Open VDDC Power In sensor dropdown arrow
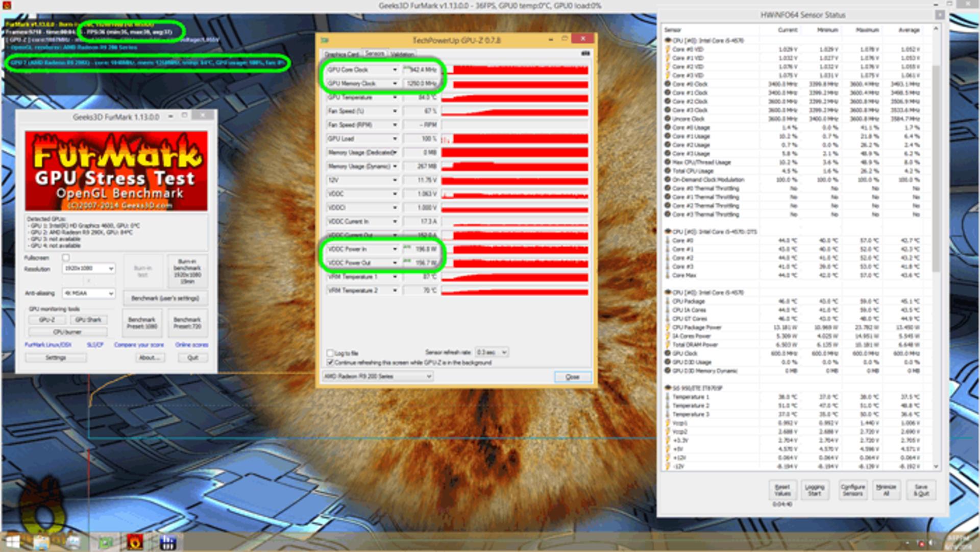The width and height of the screenshot is (980, 552). [x=395, y=249]
